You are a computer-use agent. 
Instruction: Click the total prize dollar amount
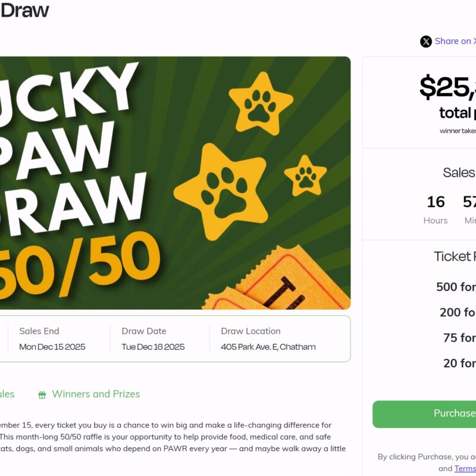pos(447,87)
